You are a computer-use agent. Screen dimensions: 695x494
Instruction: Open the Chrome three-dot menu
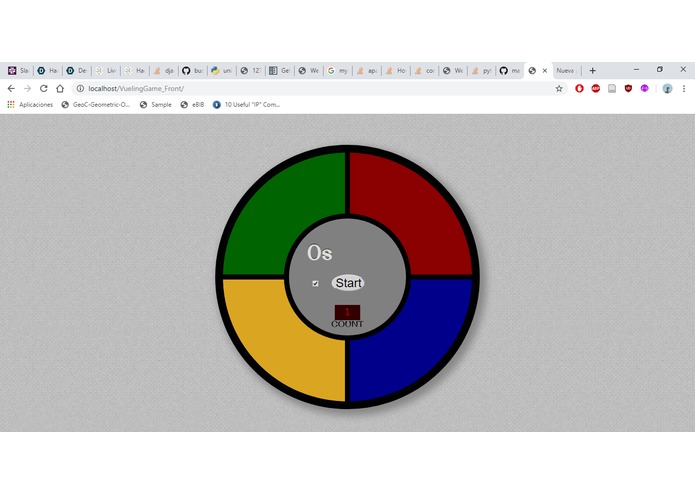click(684, 89)
